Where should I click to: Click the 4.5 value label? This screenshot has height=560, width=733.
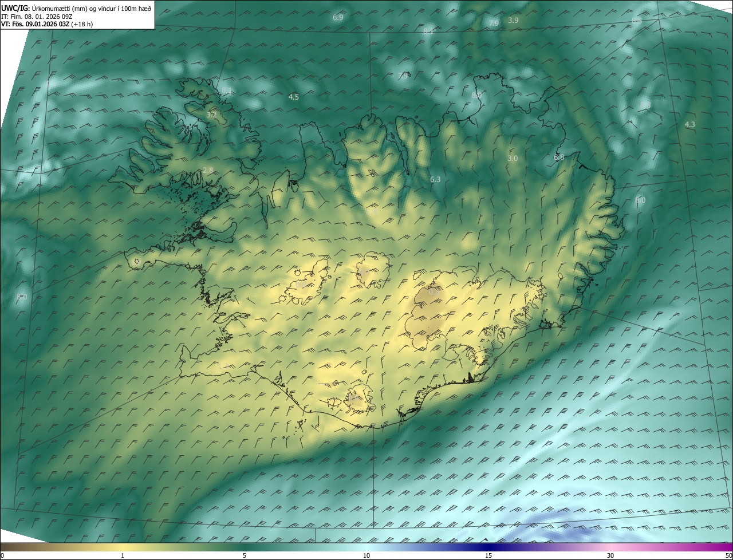tap(293, 97)
